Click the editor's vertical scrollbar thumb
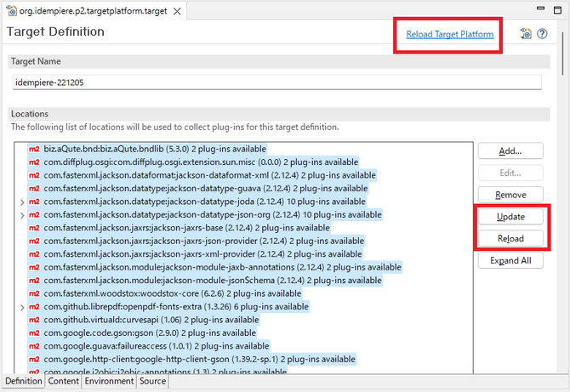570x392 pixels. (x=562, y=54)
